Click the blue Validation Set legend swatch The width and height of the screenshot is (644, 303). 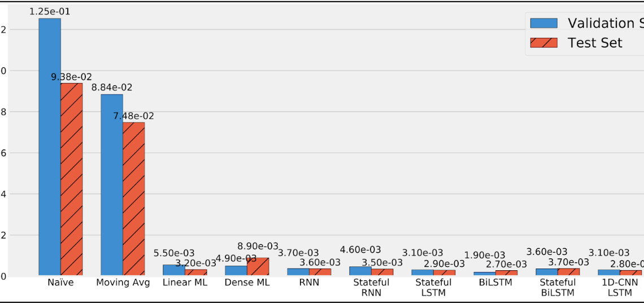(543, 23)
